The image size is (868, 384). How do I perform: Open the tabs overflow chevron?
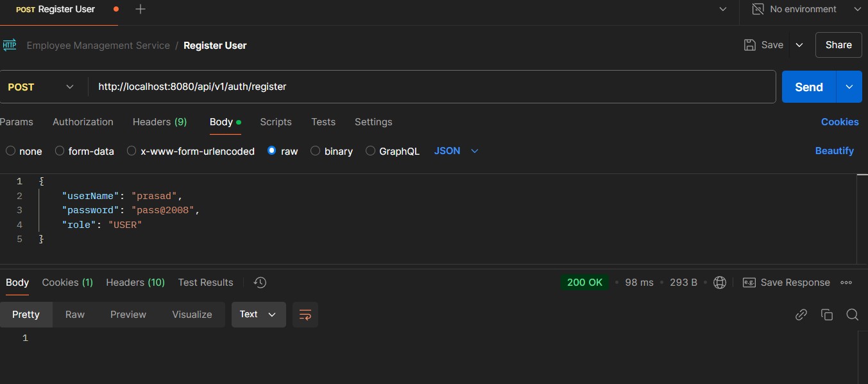coord(723,9)
